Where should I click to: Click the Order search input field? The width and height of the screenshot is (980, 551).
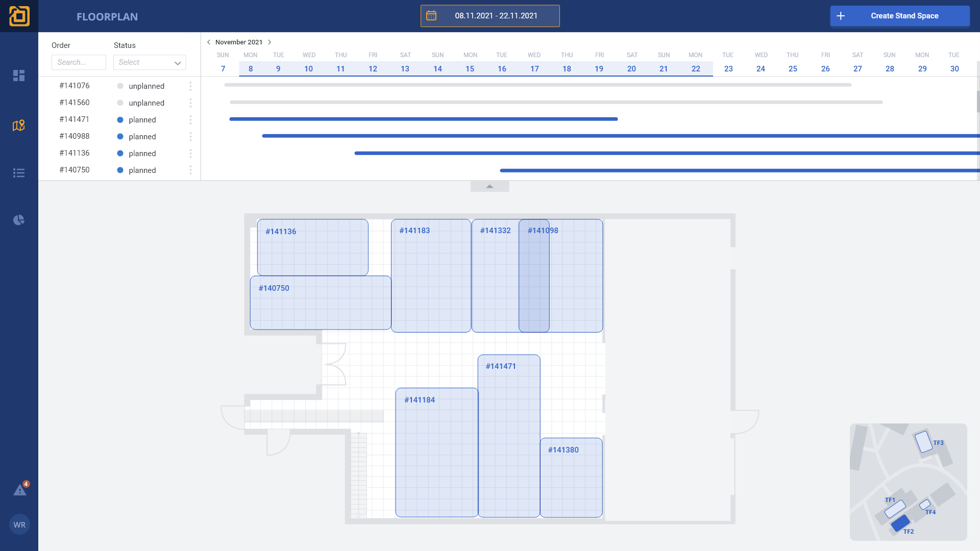pos(79,62)
